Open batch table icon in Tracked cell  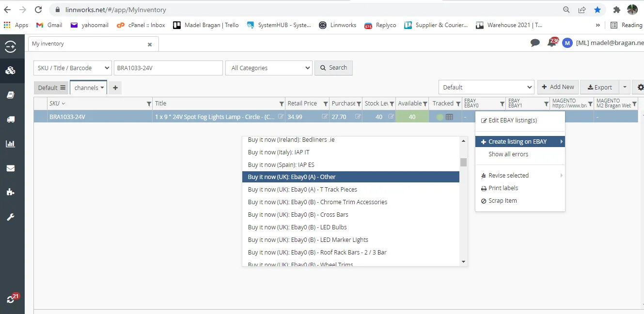[x=449, y=117]
